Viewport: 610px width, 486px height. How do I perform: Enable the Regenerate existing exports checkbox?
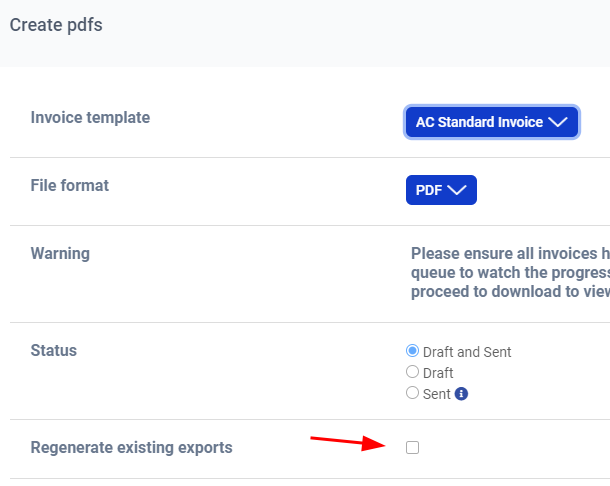(412, 447)
